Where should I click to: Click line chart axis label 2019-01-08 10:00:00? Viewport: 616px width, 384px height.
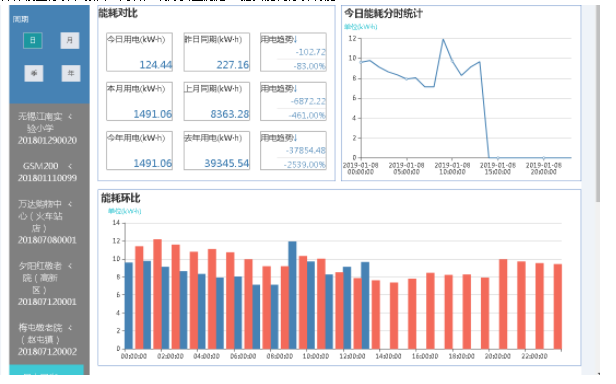[x=452, y=169]
